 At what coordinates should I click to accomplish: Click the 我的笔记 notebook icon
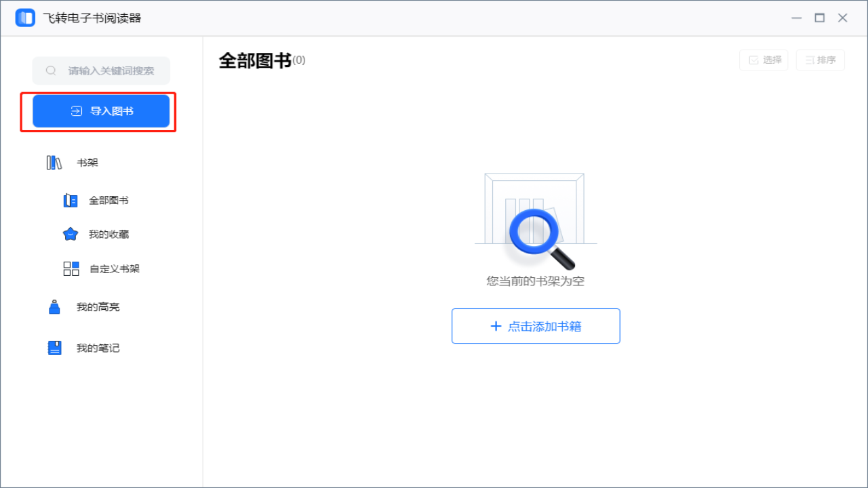point(54,348)
